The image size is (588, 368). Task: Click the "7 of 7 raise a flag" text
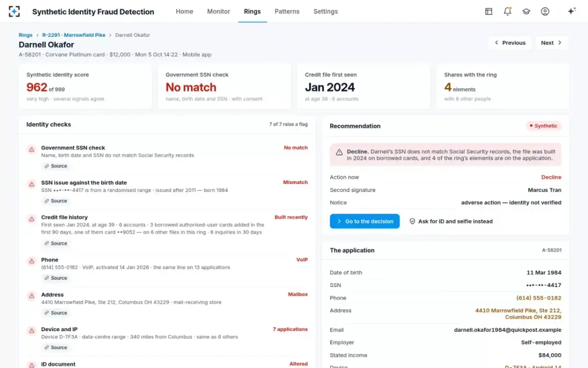pyautogui.click(x=289, y=125)
